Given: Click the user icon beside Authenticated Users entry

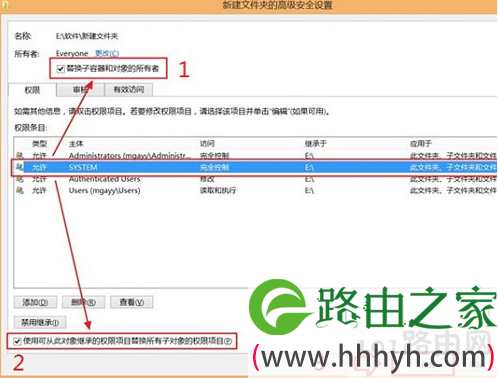Looking at the screenshot, I should point(20,179).
